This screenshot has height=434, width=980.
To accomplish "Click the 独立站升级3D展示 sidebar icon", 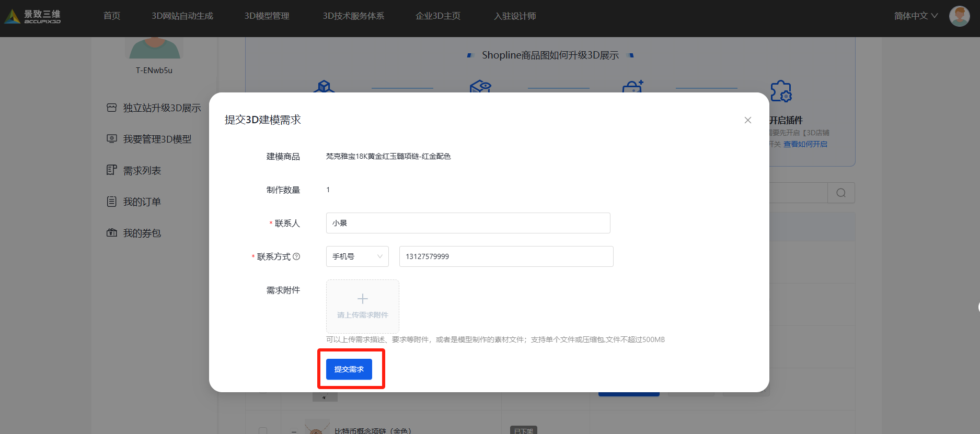I will point(112,108).
